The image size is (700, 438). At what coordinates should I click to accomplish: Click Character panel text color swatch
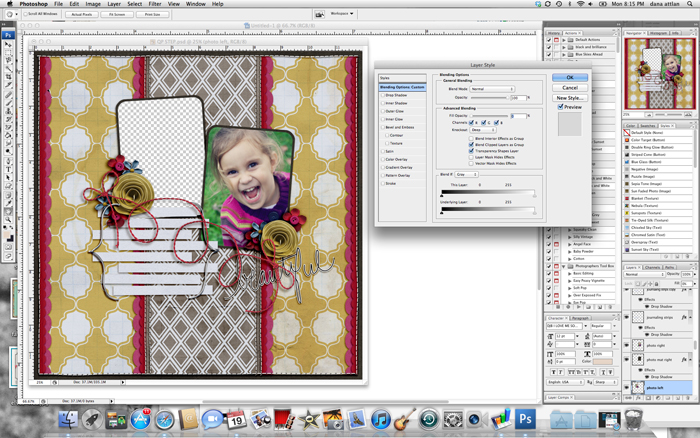(x=603, y=362)
